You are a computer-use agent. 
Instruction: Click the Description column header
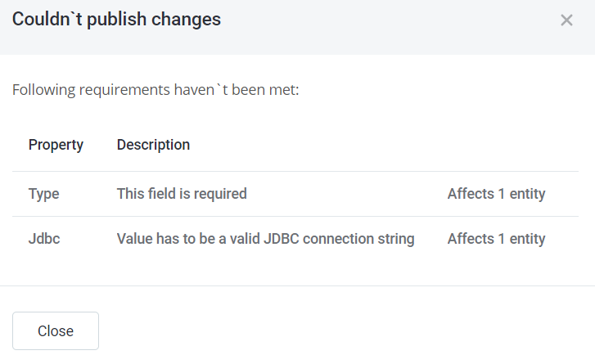(153, 145)
